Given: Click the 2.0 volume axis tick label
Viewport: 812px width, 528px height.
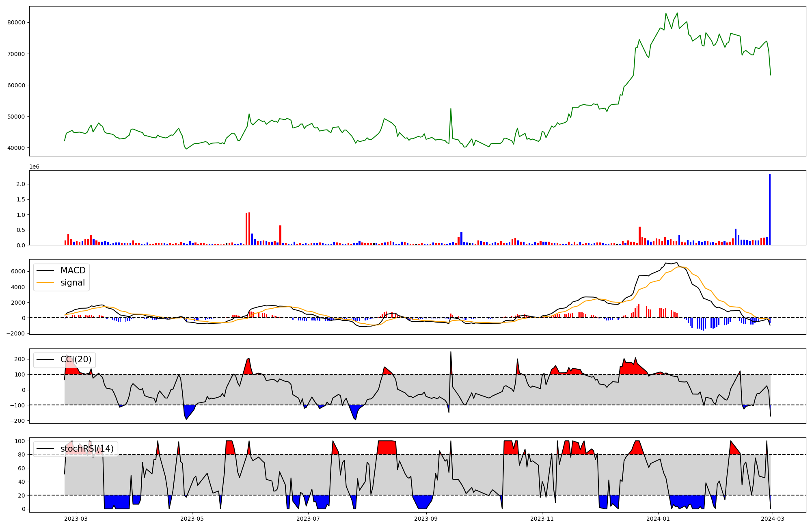Looking at the screenshot, I should coord(21,184).
